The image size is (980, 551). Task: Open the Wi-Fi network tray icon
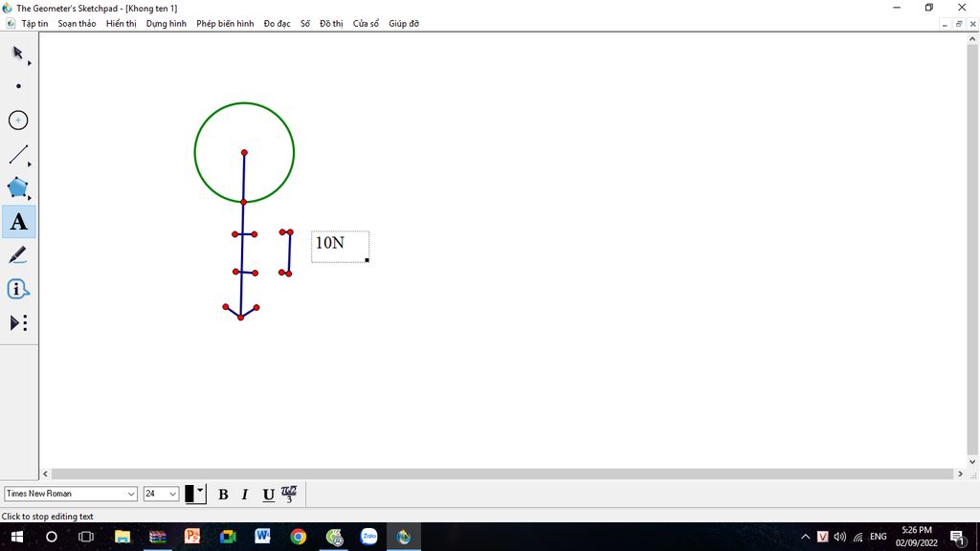[858, 537]
